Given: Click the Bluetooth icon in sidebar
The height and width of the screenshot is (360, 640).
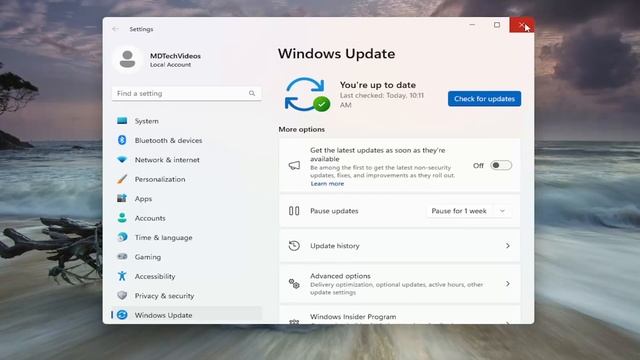Looking at the screenshot, I should (122, 140).
